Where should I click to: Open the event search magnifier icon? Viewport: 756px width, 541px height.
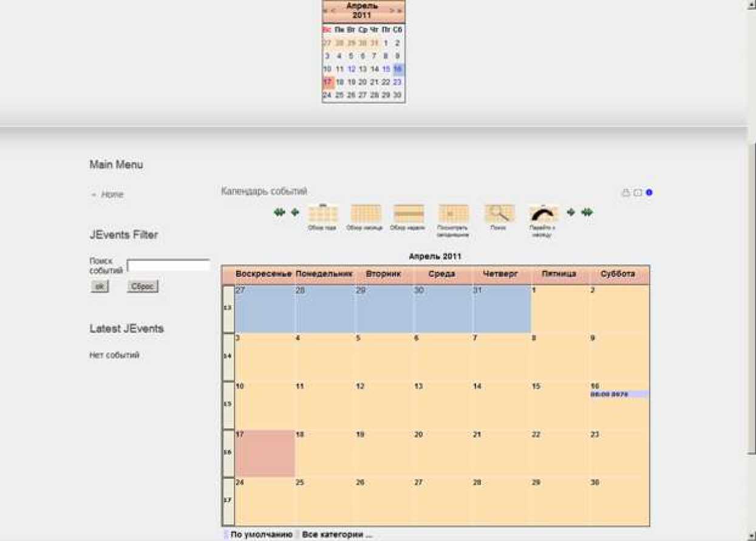(499, 213)
